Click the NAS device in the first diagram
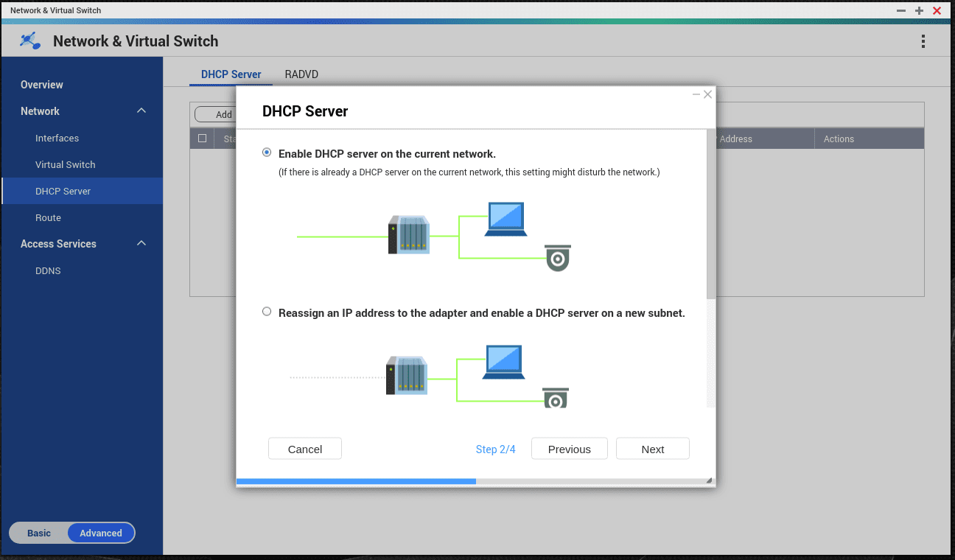 point(409,235)
